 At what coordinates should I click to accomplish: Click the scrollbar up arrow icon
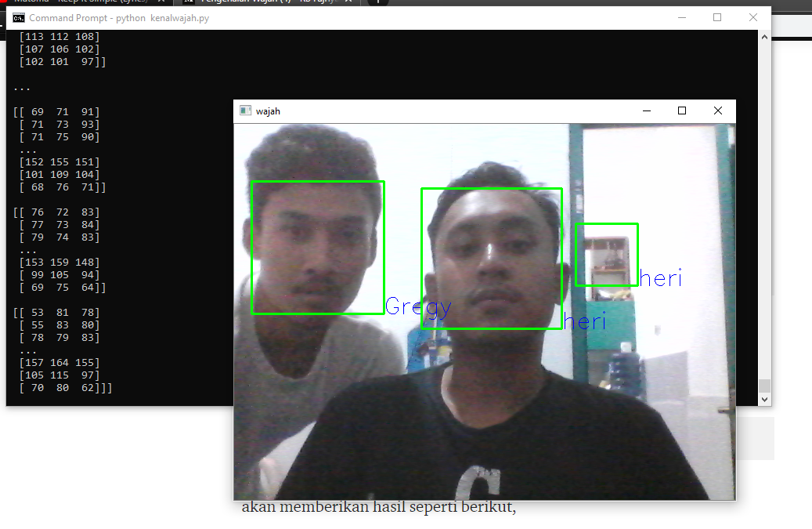pos(764,36)
